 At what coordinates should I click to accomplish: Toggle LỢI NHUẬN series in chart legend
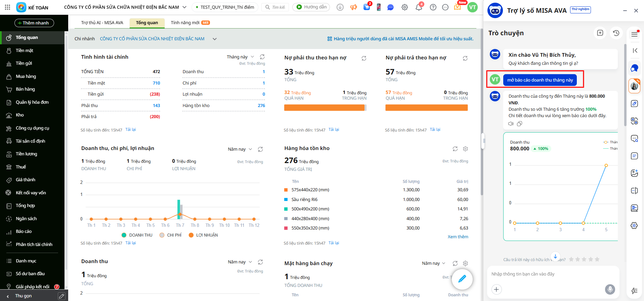click(203, 235)
